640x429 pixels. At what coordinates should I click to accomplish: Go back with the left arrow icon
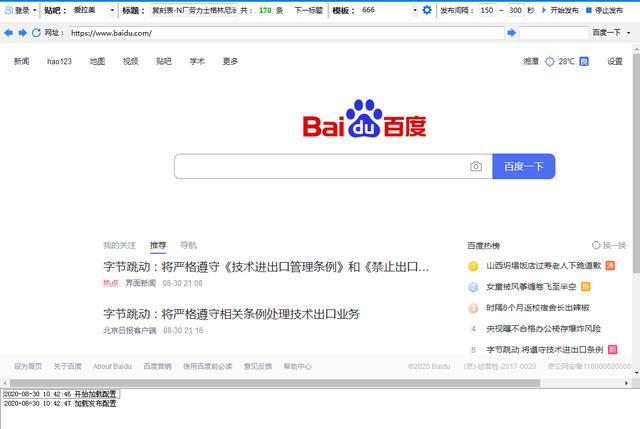click(x=8, y=33)
